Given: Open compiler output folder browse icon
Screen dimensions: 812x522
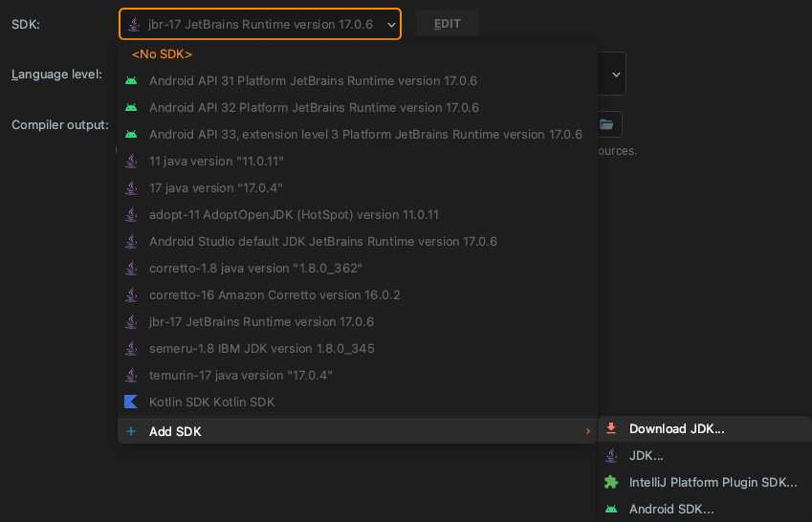Looking at the screenshot, I should coord(606,124).
